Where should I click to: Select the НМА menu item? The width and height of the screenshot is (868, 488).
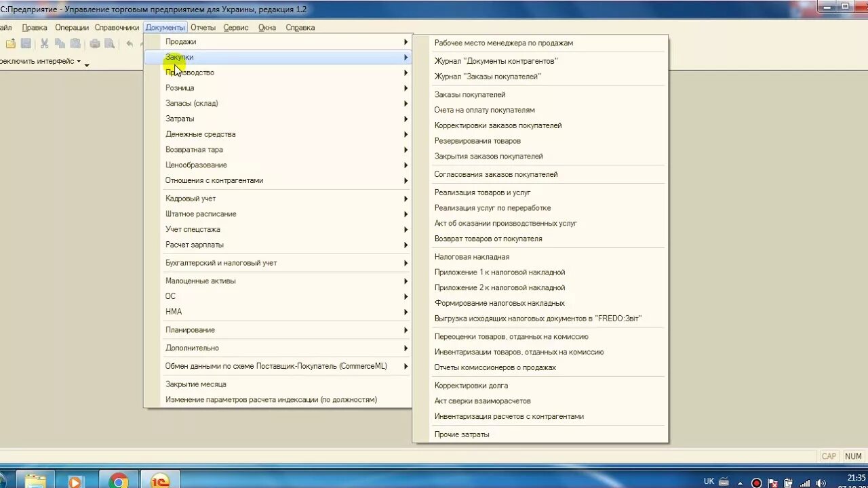[278, 312]
